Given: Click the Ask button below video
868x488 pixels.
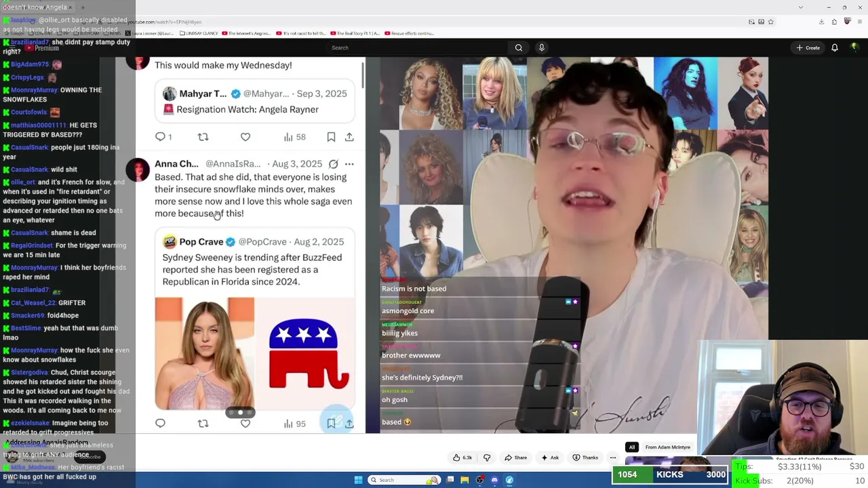Looking at the screenshot, I should [x=551, y=457].
